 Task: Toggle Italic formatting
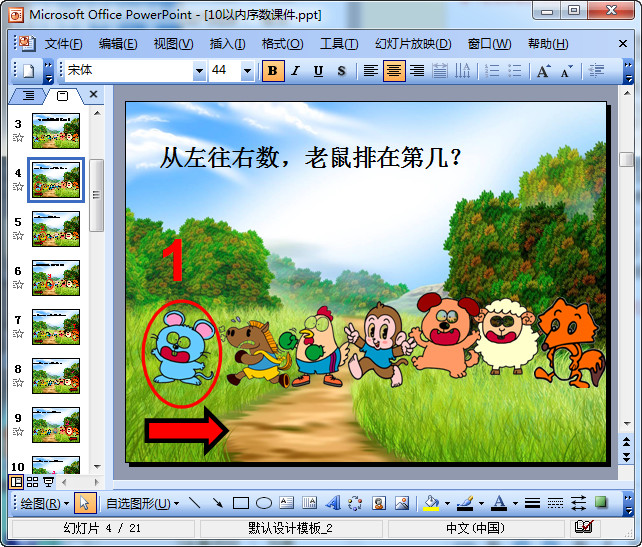click(x=296, y=71)
